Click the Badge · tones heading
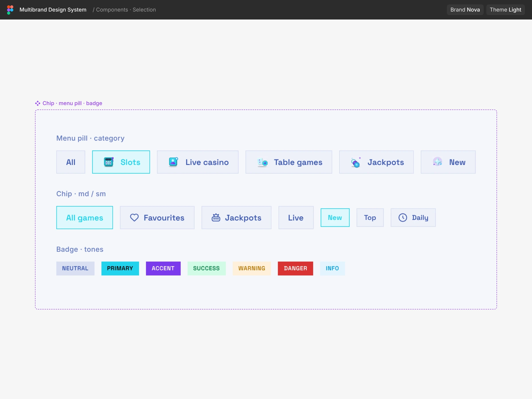The width and height of the screenshot is (532, 399). pos(80,249)
